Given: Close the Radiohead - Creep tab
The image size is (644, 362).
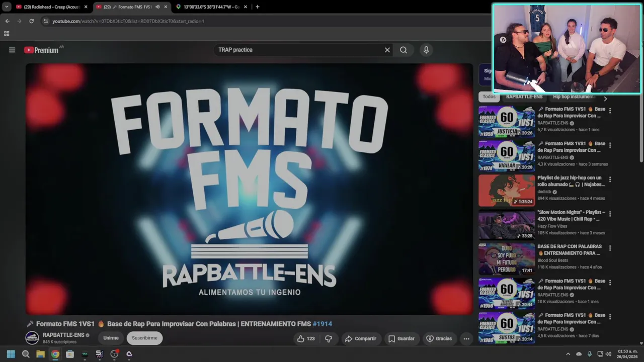Looking at the screenshot, I should (86, 7).
